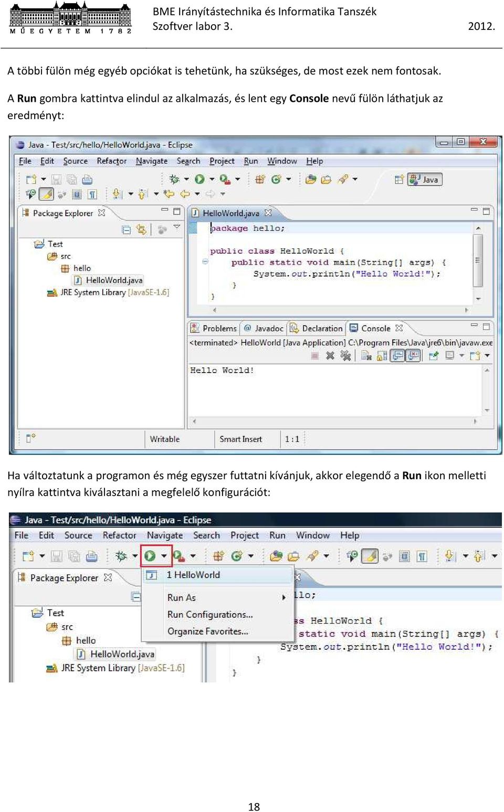Open the Debug dropdown arrow in the Console-showing window
The image size is (504, 812).
tap(186, 180)
